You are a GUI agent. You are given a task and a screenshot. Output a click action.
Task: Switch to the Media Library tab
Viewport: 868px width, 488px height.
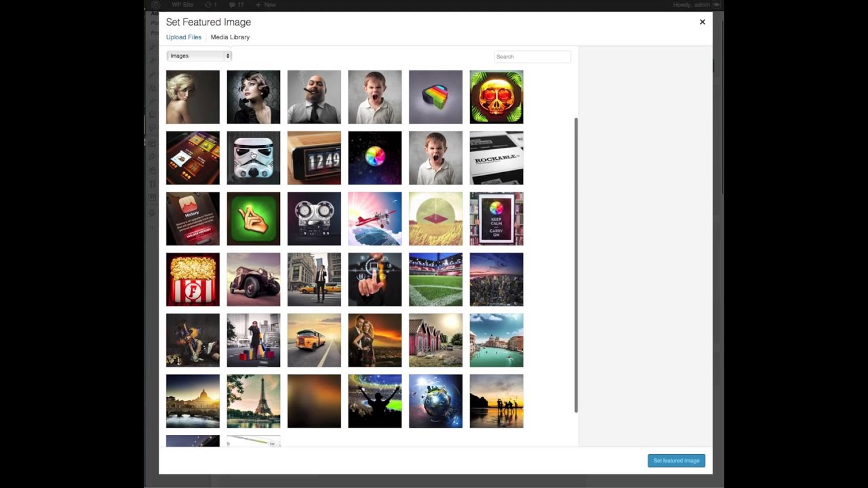pyautogui.click(x=230, y=37)
